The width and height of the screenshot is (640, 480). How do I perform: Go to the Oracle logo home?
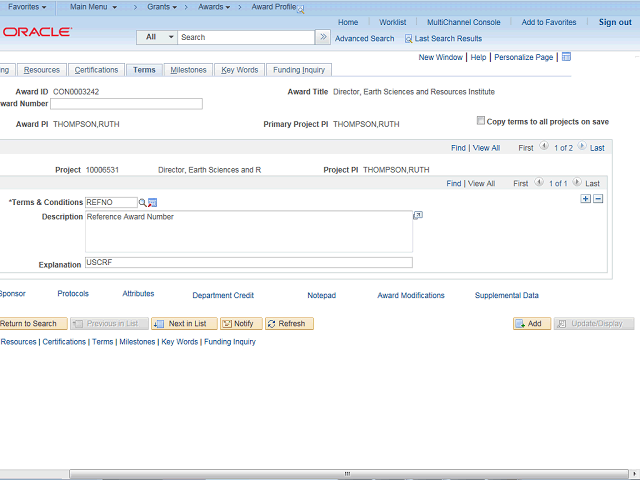coord(37,32)
